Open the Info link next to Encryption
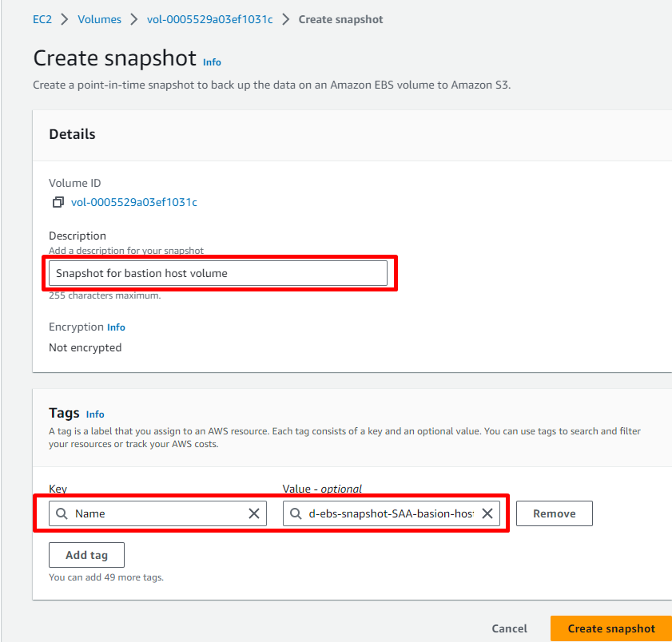The height and width of the screenshot is (642, 672). coord(116,327)
